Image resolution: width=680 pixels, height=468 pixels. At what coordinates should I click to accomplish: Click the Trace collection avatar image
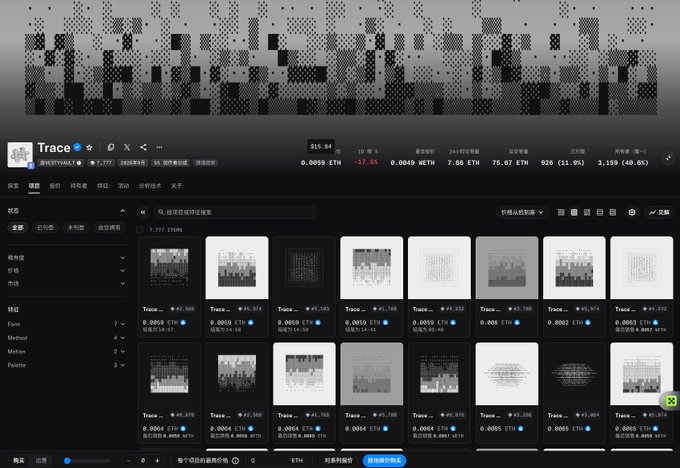20,154
